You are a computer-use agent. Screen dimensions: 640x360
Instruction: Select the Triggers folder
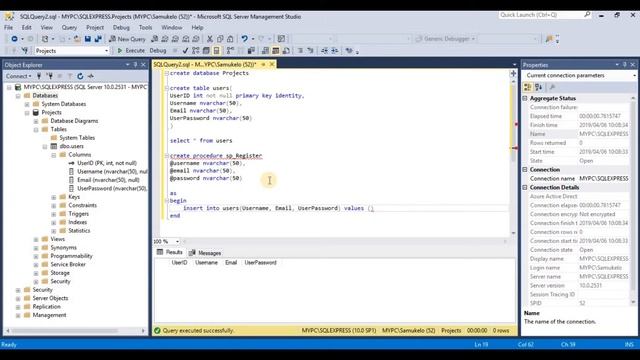[x=78, y=214]
